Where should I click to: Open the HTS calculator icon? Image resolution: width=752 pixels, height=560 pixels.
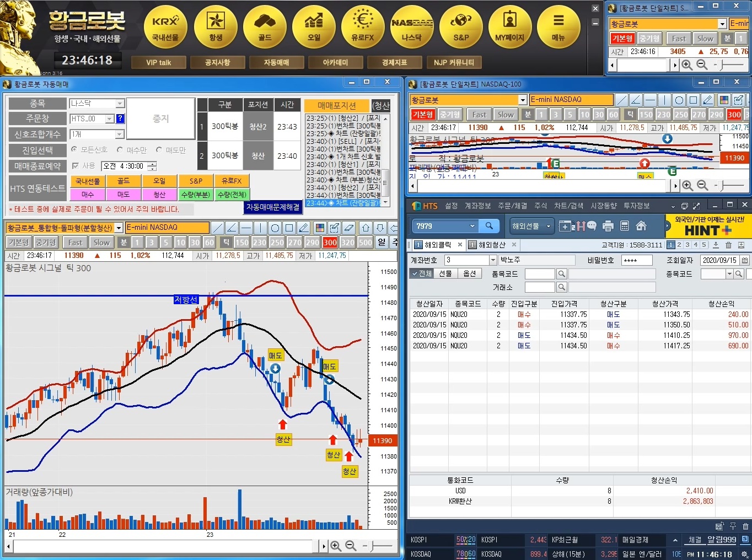coord(625,226)
